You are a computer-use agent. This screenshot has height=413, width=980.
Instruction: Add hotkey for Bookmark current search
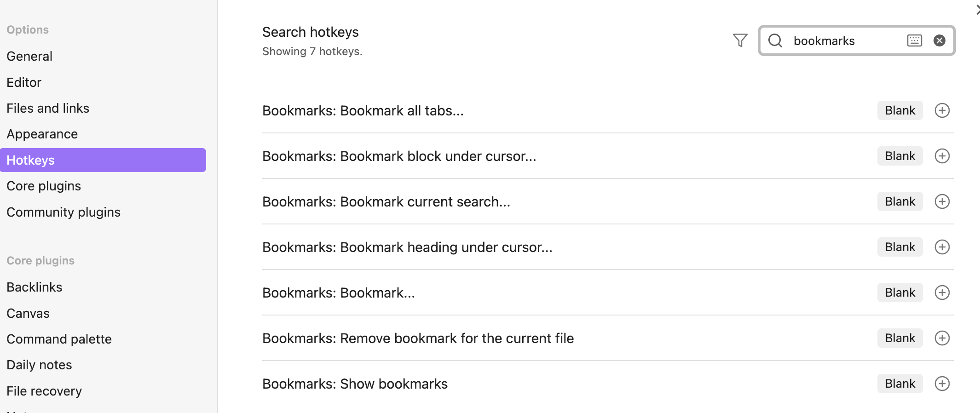(942, 201)
